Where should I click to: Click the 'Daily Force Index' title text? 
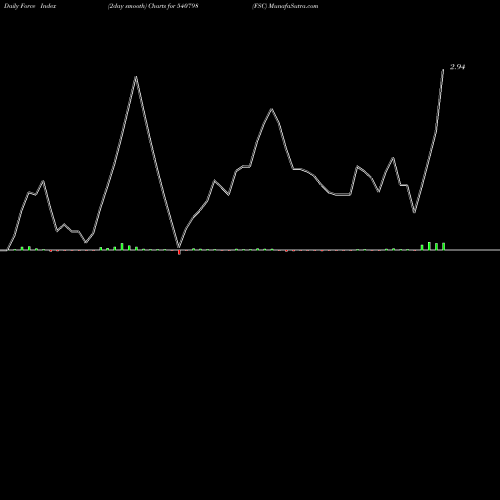pos(30,6)
